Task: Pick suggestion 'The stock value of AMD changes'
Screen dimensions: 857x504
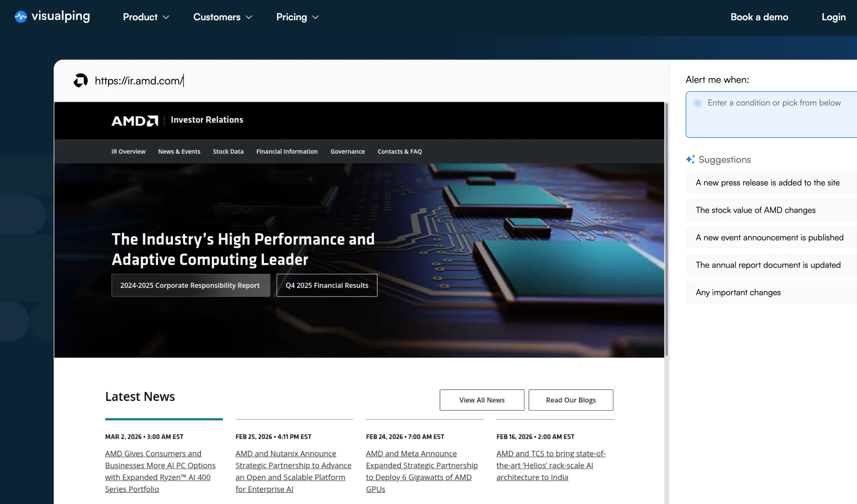Action: coord(755,210)
